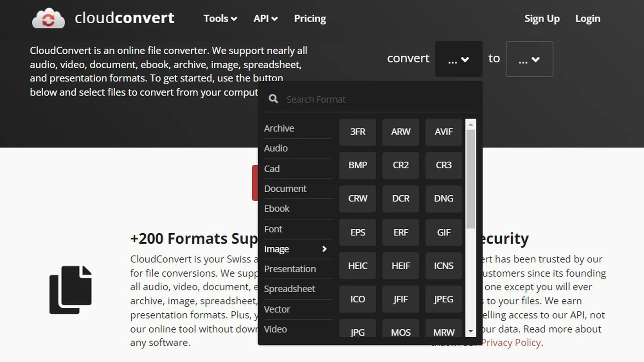Screen dimensions: 644x362
Task: Choose the JPEG format
Action: (x=444, y=299)
